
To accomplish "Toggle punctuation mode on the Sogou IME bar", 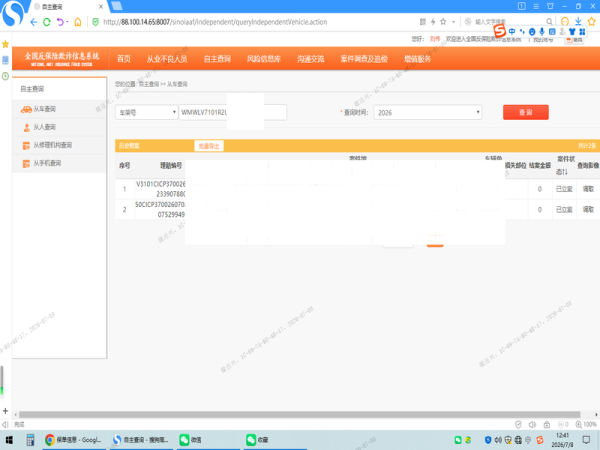I will click(x=522, y=32).
